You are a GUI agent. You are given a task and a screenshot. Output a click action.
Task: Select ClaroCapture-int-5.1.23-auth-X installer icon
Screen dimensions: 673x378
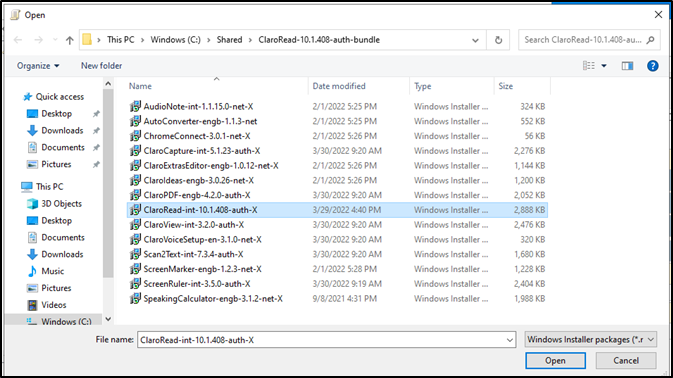coord(135,151)
